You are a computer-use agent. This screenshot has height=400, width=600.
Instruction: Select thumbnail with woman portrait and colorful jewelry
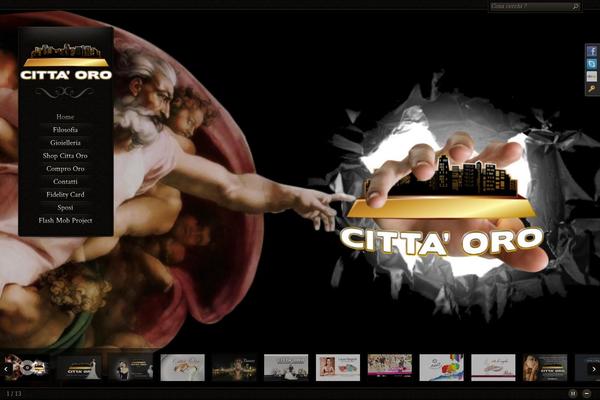338,367
